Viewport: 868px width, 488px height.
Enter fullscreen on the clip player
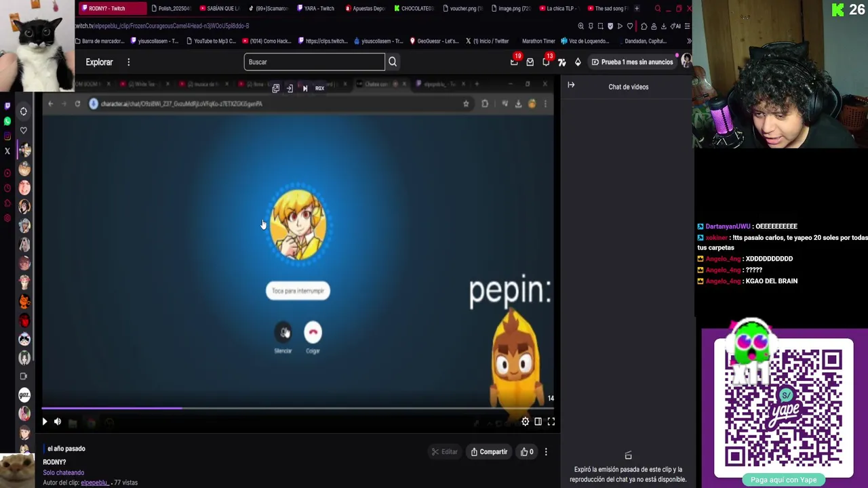pos(551,422)
